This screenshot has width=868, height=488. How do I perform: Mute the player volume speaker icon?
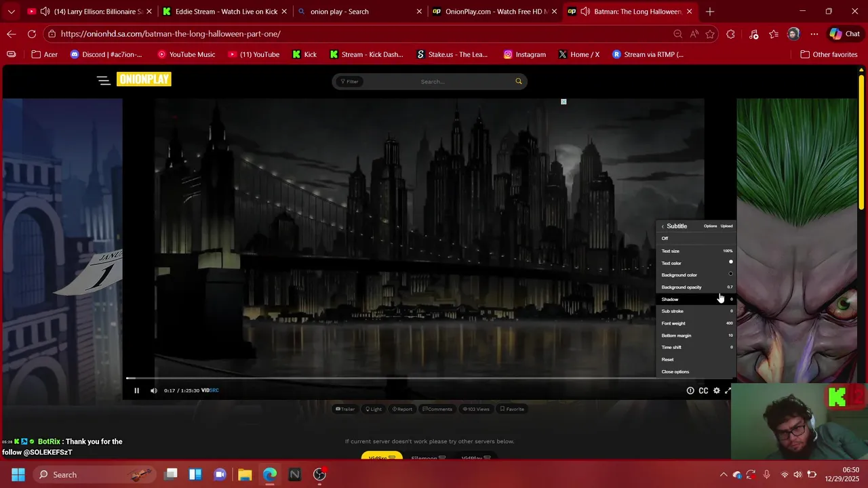153,390
